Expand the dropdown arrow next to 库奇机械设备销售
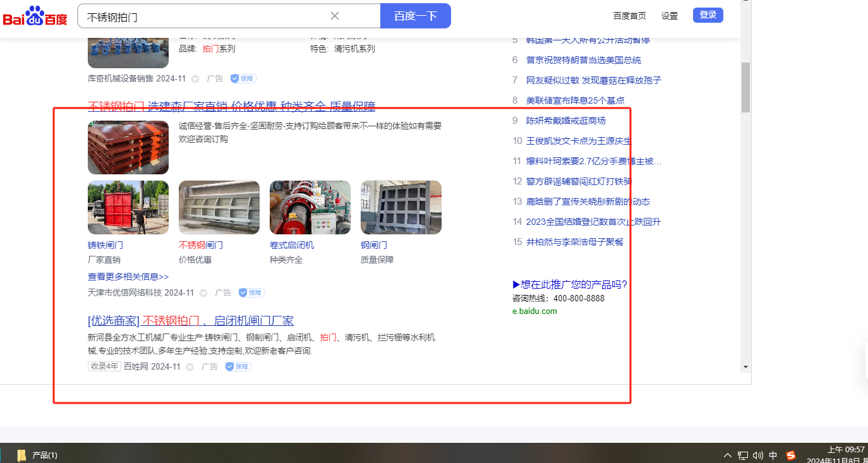The image size is (868, 463). click(195, 79)
